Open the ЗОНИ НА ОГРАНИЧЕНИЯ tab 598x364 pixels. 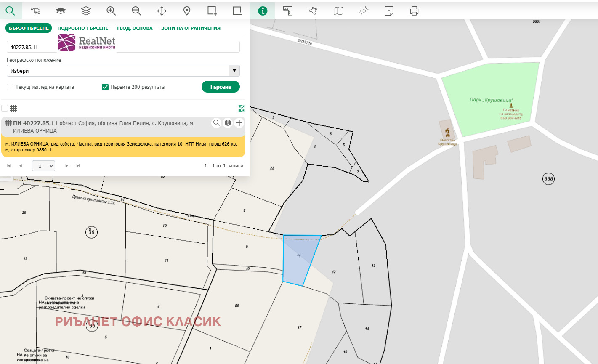click(x=190, y=28)
